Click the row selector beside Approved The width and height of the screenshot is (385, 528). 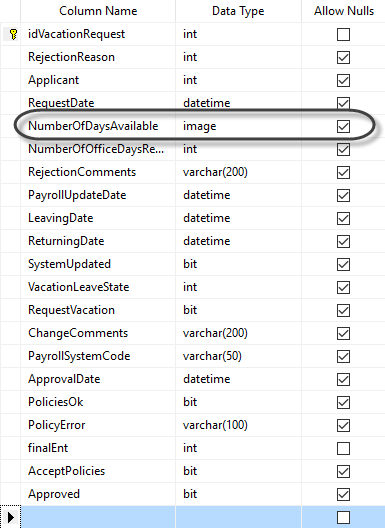(x=10, y=494)
